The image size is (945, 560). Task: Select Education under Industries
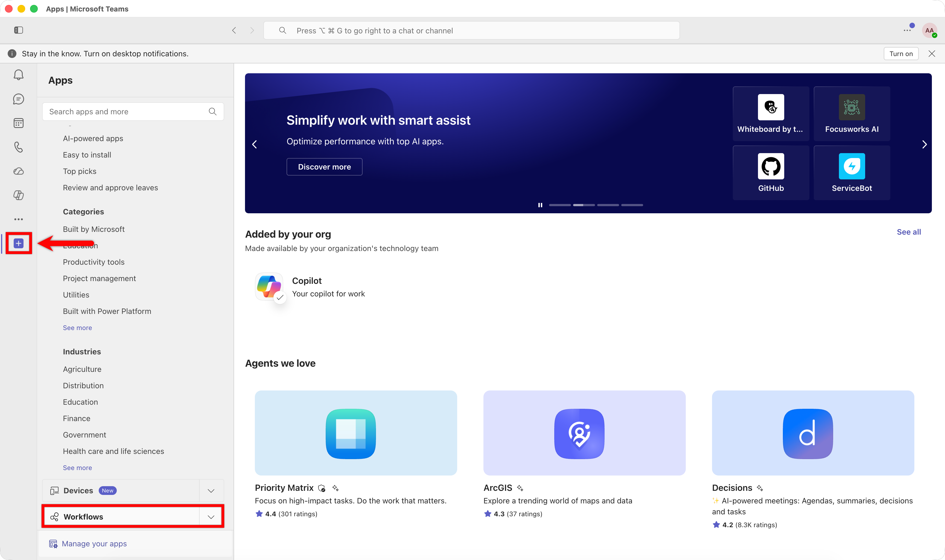pyautogui.click(x=80, y=402)
